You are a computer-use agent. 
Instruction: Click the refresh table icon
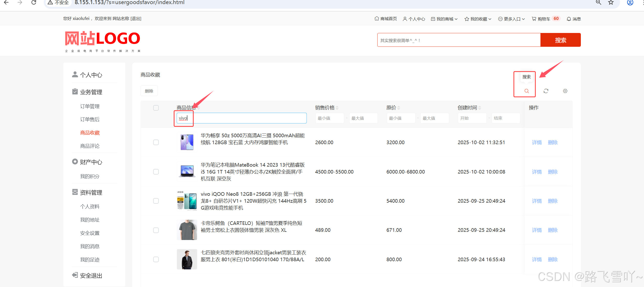(x=546, y=91)
